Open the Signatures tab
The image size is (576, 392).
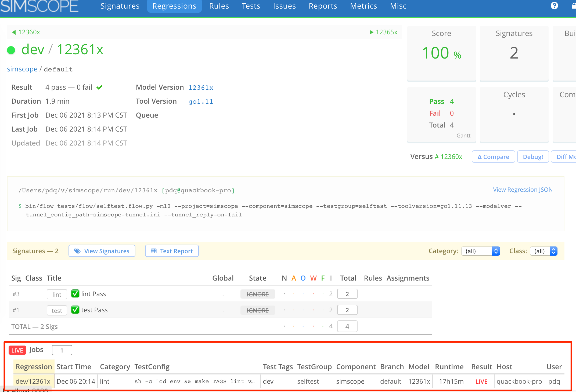(120, 6)
